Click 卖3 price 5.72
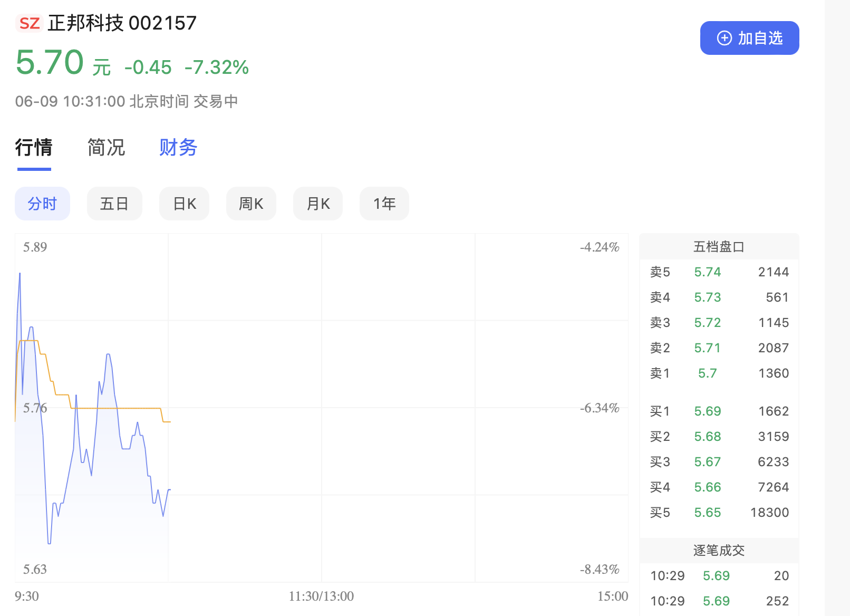This screenshot has height=616, width=850. [x=707, y=323]
